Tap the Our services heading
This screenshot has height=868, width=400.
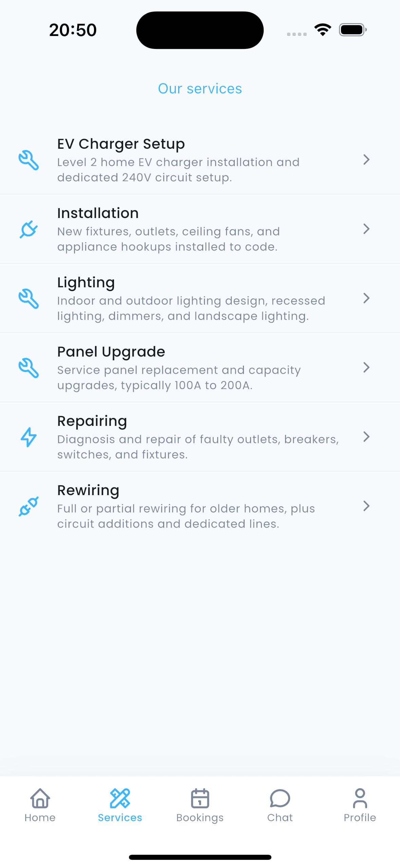click(200, 89)
